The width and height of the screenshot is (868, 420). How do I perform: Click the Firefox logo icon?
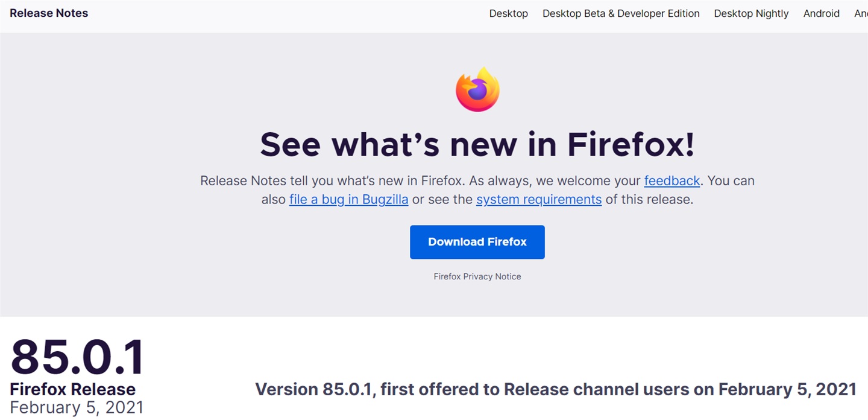click(477, 89)
